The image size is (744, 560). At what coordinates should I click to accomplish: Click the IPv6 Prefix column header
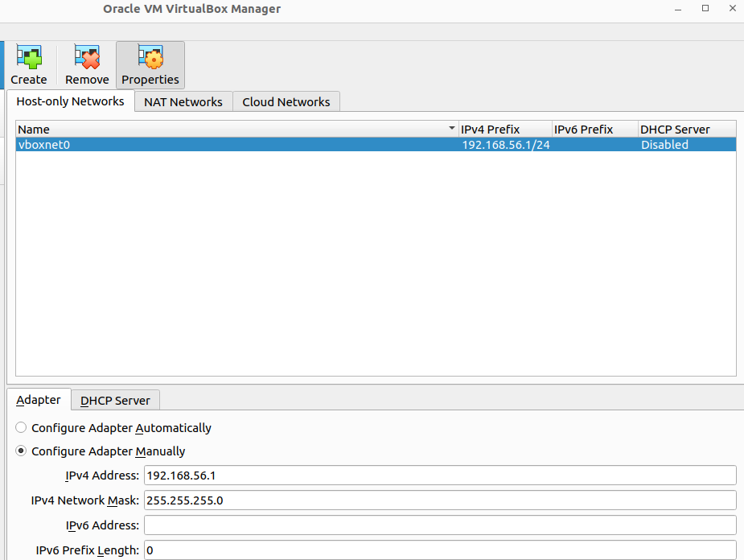point(595,129)
